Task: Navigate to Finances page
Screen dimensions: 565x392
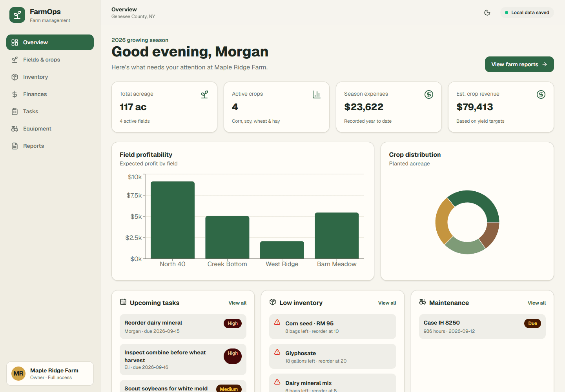Action: pos(50,94)
